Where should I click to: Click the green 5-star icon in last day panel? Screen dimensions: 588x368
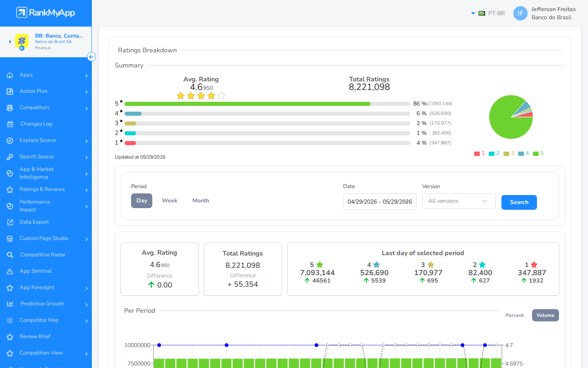tap(320, 265)
